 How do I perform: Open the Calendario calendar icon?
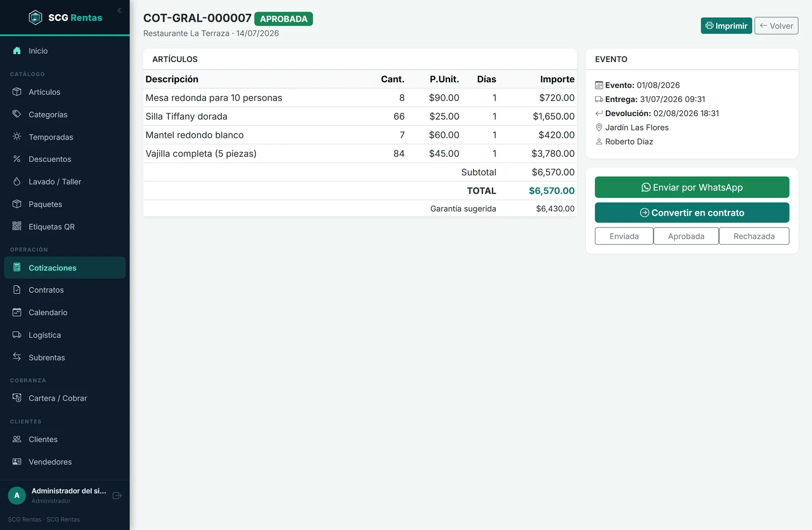tap(17, 312)
